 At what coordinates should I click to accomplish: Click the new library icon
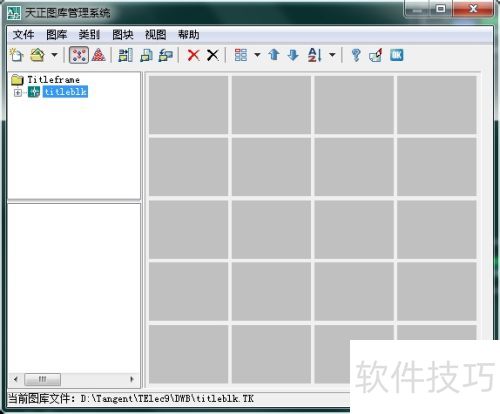[x=16, y=55]
